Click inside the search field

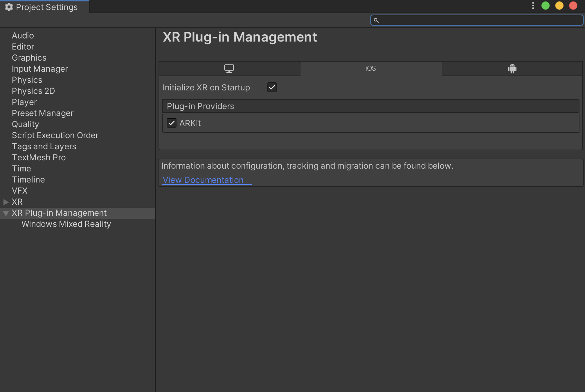450,20
